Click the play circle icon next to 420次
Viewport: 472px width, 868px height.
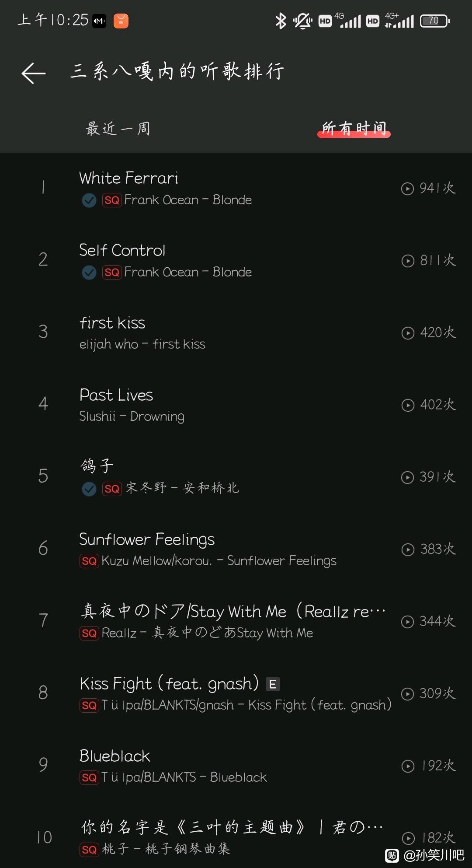[407, 333]
